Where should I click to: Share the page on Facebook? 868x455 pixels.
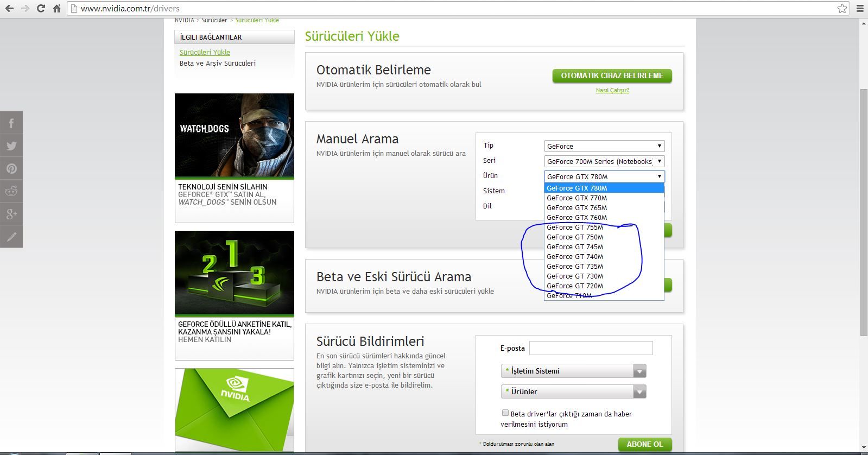(11, 123)
